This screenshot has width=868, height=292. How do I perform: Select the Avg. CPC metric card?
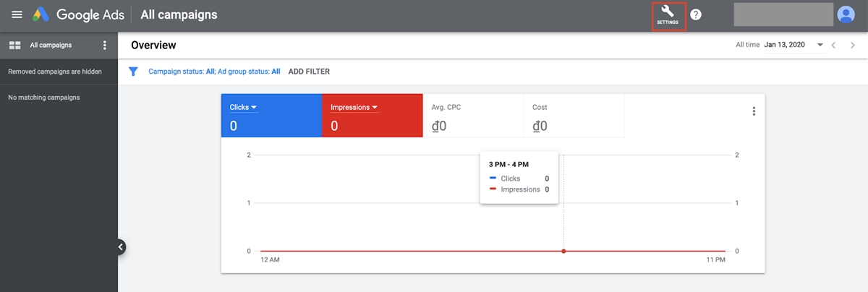pos(473,116)
